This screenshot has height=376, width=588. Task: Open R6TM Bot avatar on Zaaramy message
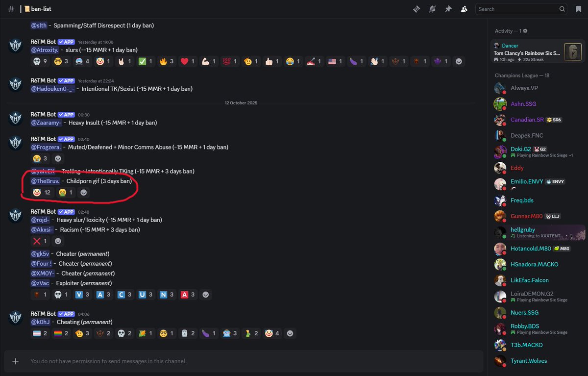(x=15, y=118)
